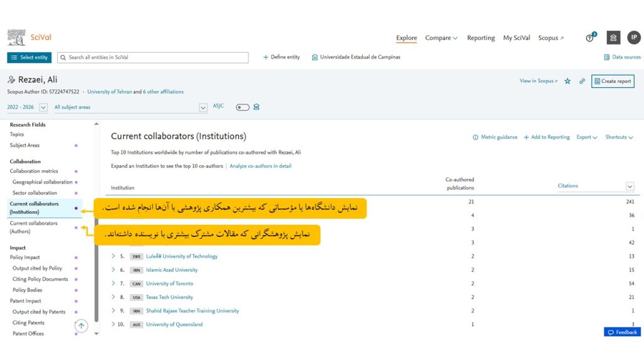
Task: Select Current collaborators (Institutions) in sidebar
Action: click(34, 207)
